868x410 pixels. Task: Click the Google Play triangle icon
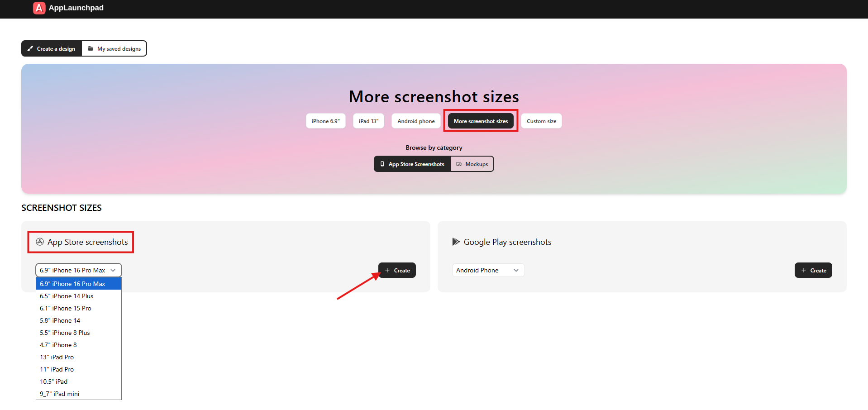pos(456,242)
